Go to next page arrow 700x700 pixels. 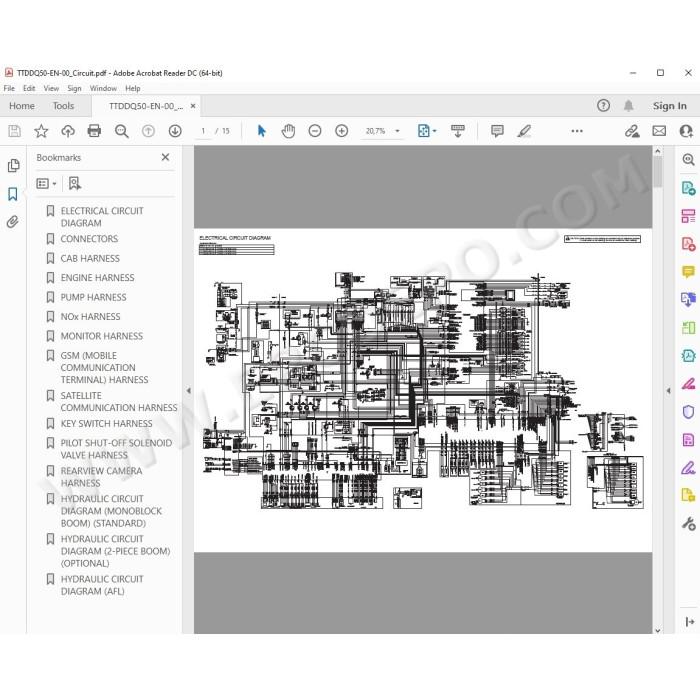tap(175, 131)
